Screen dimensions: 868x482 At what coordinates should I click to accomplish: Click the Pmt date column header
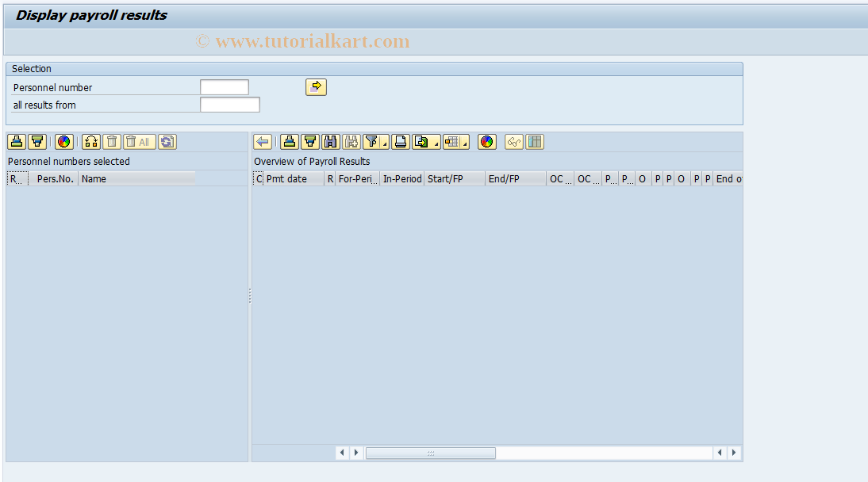(x=294, y=178)
